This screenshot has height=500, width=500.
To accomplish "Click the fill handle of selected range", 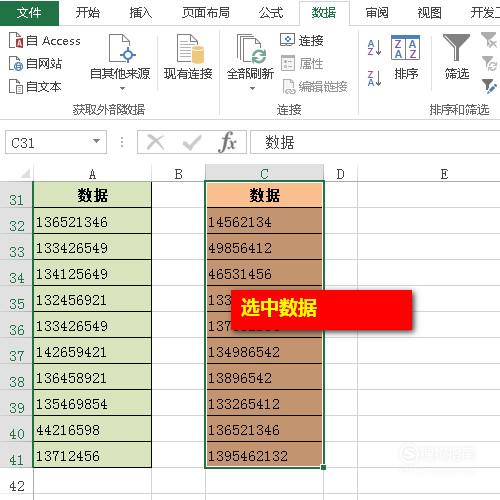I will tap(323, 467).
